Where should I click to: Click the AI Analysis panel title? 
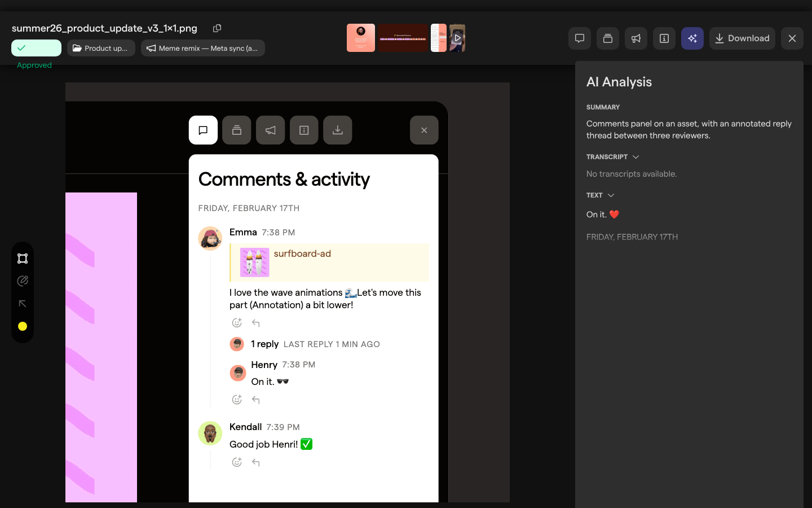click(619, 82)
